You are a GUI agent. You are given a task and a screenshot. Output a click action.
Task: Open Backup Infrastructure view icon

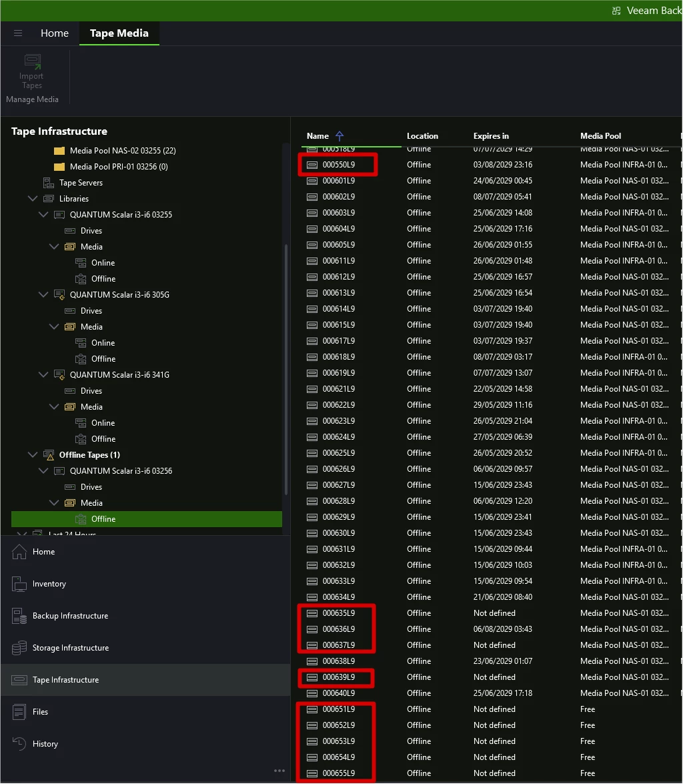tap(19, 616)
